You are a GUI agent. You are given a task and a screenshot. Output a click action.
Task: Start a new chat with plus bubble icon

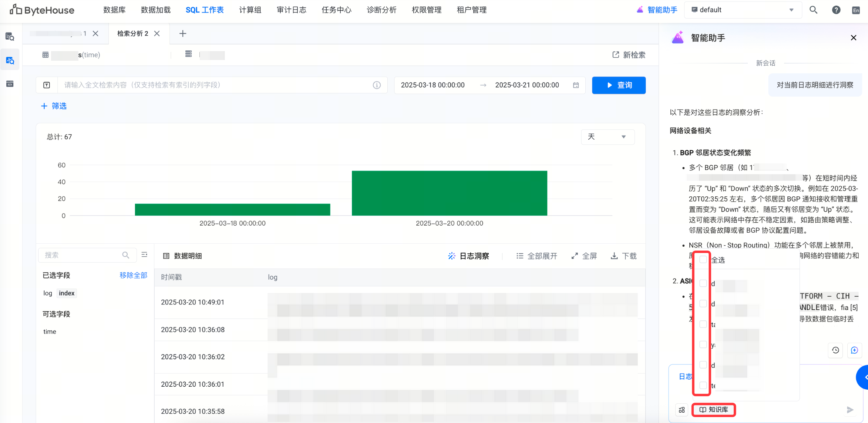tap(854, 350)
